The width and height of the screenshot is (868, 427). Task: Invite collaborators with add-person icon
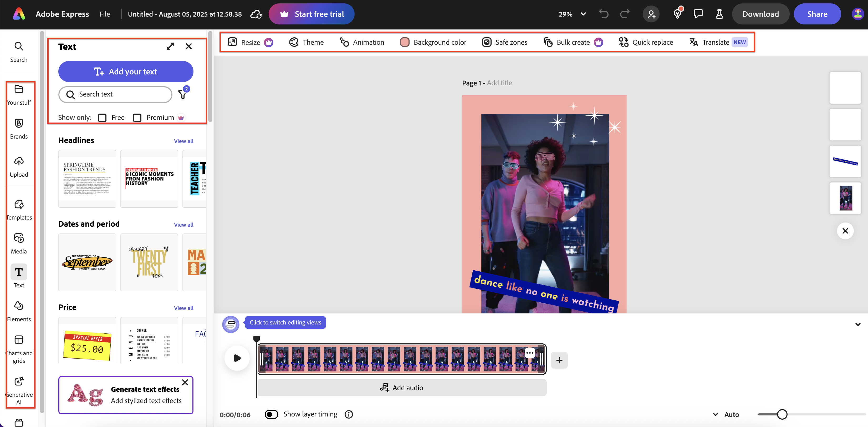[x=651, y=14]
